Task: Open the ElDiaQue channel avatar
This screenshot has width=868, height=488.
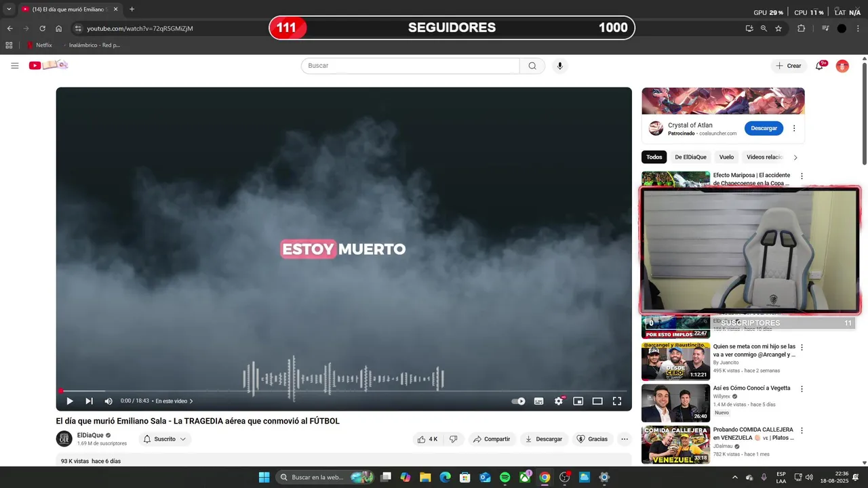Action: (64, 439)
